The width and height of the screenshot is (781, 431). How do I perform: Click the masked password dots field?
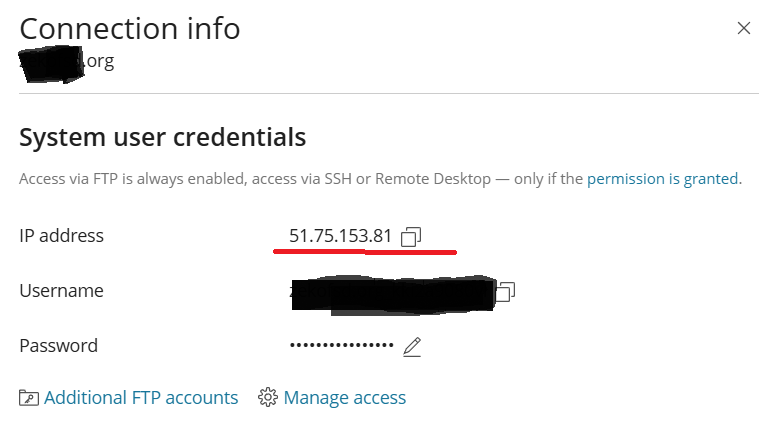[342, 345]
